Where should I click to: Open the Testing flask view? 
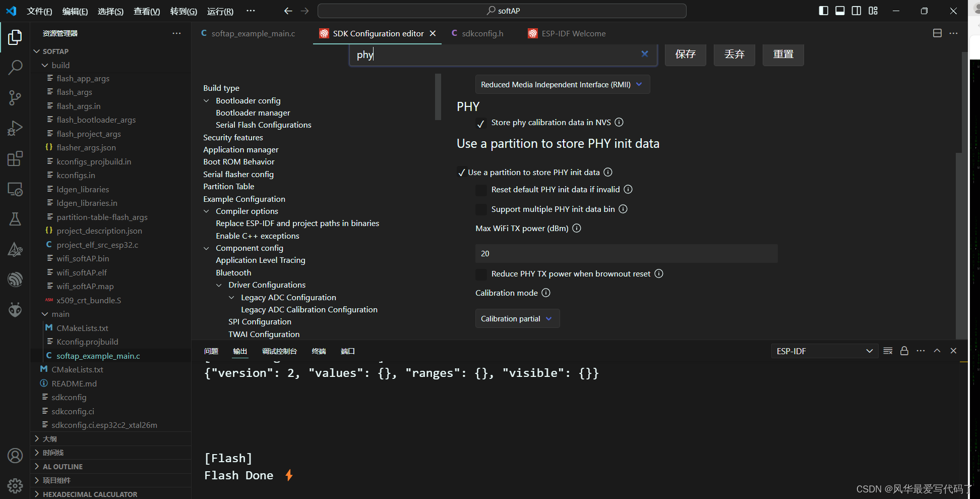click(15, 219)
